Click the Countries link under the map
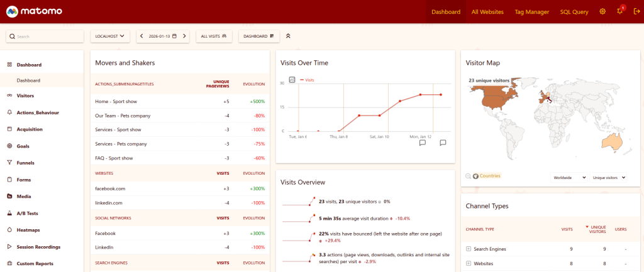The image size is (644, 272). [490, 176]
